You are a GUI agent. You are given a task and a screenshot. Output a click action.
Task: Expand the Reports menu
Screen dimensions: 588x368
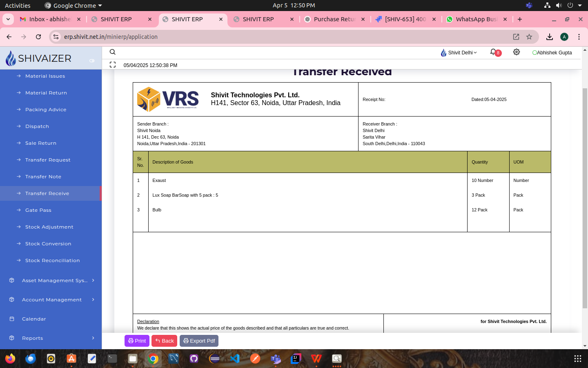click(x=52, y=338)
